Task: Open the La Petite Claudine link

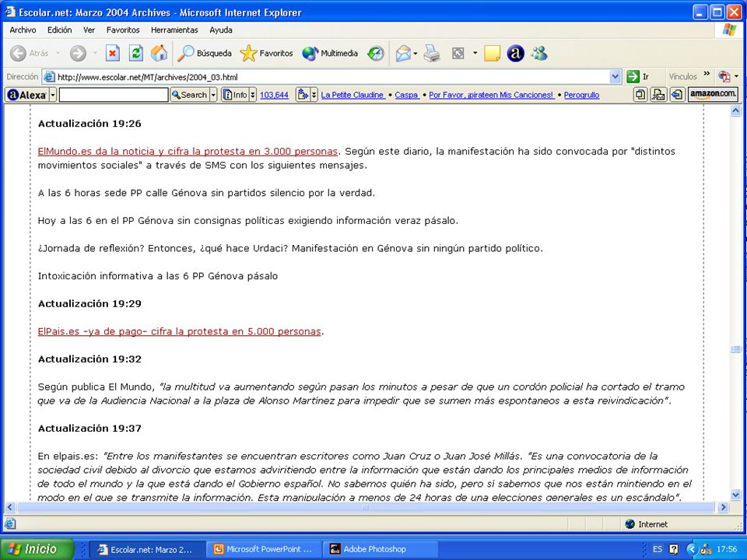Action: [x=352, y=95]
